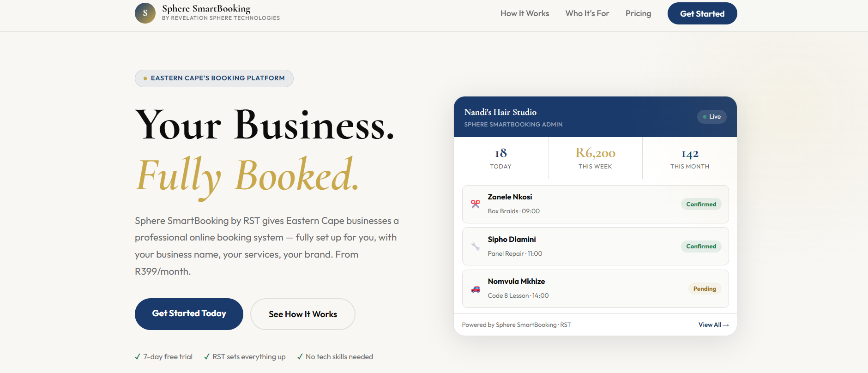Click Code 8 Lesson 14:00 detail text
868x373 pixels.
(x=518, y=295)
